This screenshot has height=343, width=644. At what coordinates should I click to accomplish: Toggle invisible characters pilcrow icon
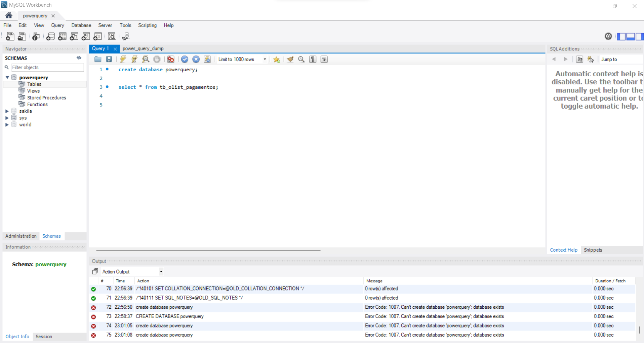313,59
